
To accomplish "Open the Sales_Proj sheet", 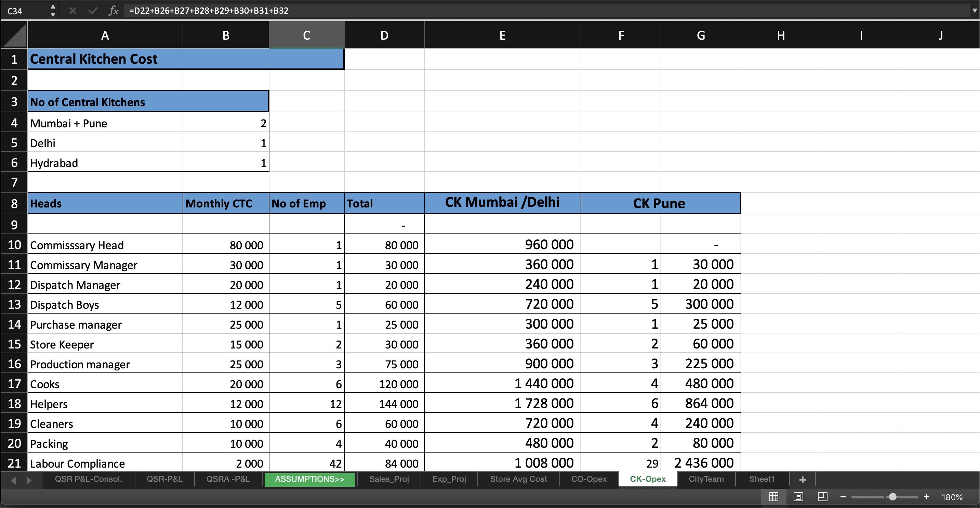I will 389,480.
